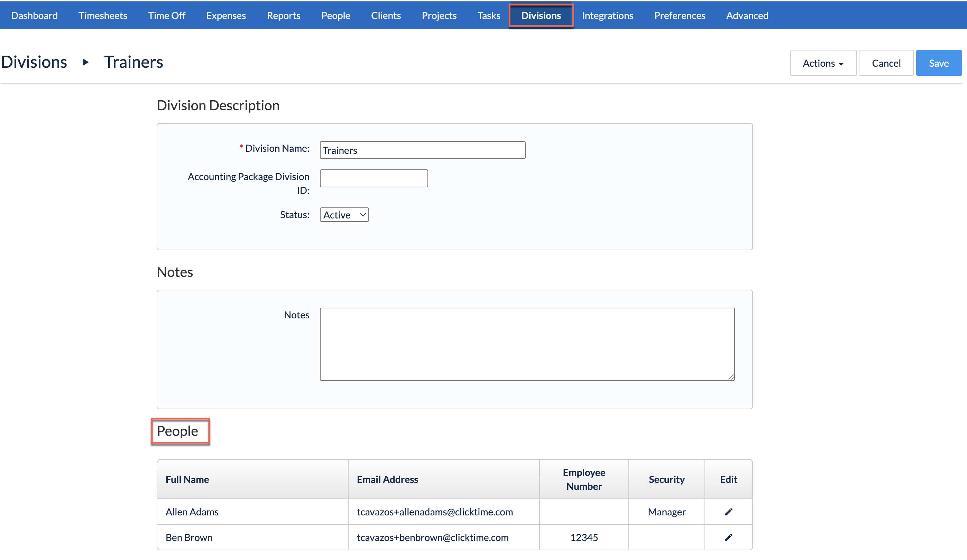Switch to the Time Off tab
Viewport: 967px width, 560px height.
(167, 15)
